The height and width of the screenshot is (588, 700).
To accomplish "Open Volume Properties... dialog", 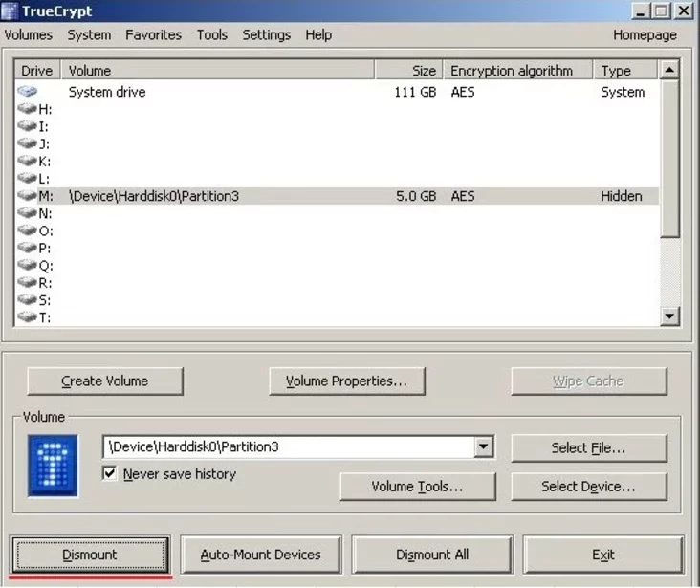I will click(346, 381).
